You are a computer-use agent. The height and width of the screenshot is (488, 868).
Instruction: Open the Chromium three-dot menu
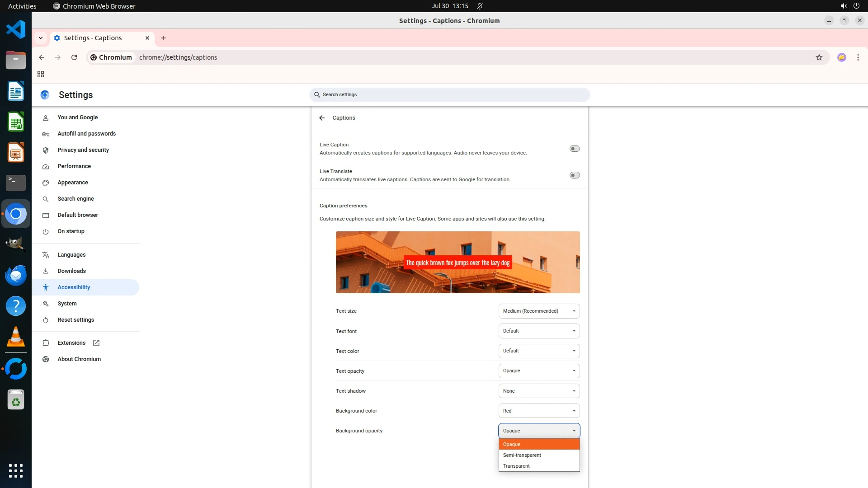pyautogui.click(x=858, y=57)
